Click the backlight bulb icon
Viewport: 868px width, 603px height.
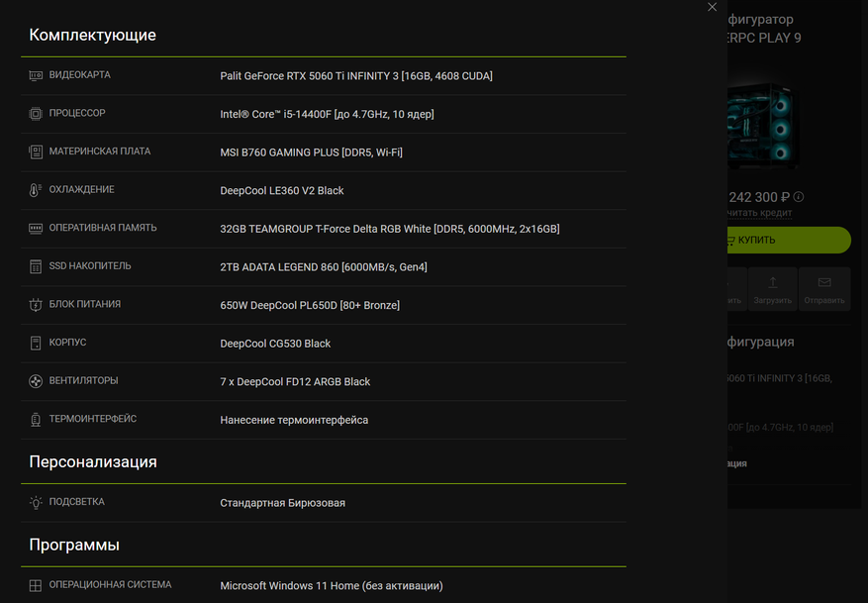(36, 502)
